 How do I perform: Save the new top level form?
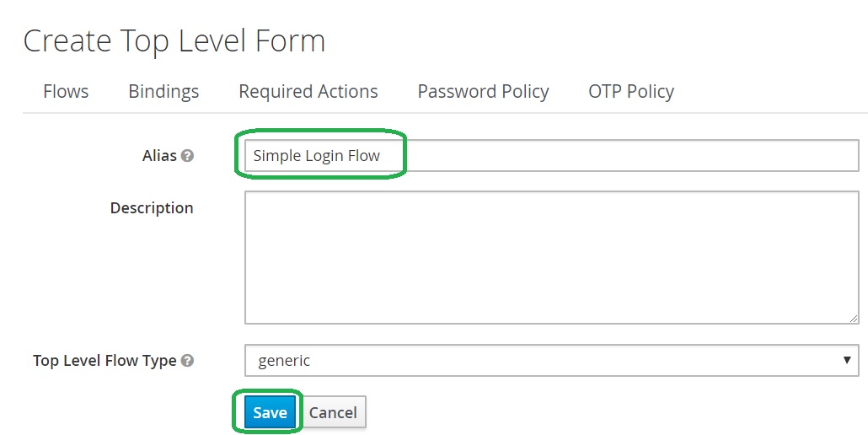click(x=270, y=412)
